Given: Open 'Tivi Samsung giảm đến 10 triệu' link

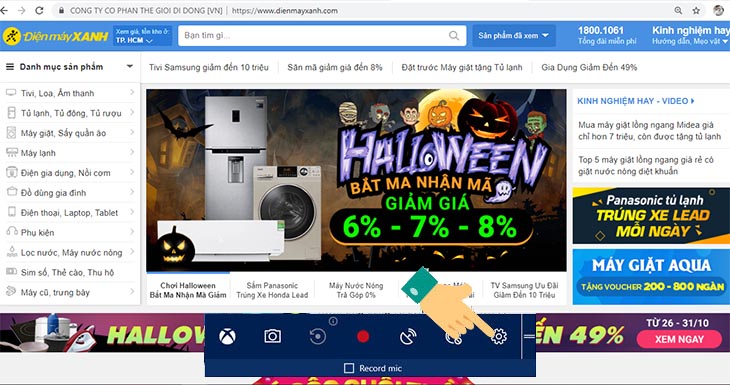Looking at the screenshot, I should click(x=209, y=68).
